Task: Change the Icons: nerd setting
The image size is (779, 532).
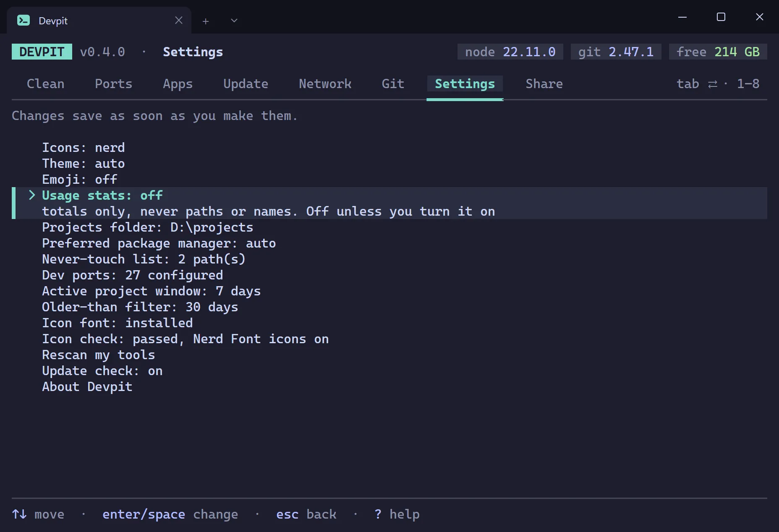Action: coord(84,148)
